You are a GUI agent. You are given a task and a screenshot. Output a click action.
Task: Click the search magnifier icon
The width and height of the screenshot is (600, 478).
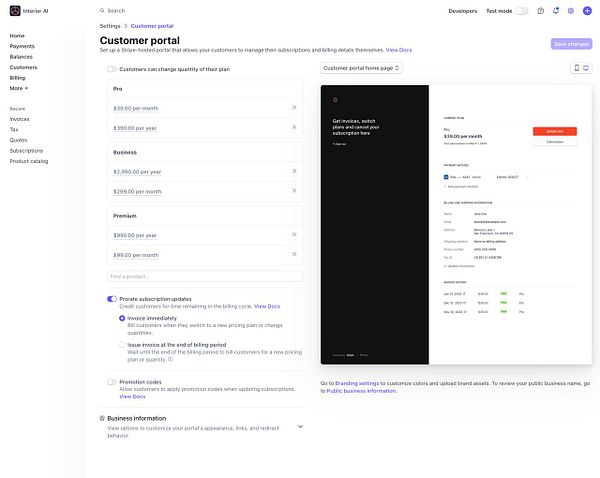(x=102, y=11)
